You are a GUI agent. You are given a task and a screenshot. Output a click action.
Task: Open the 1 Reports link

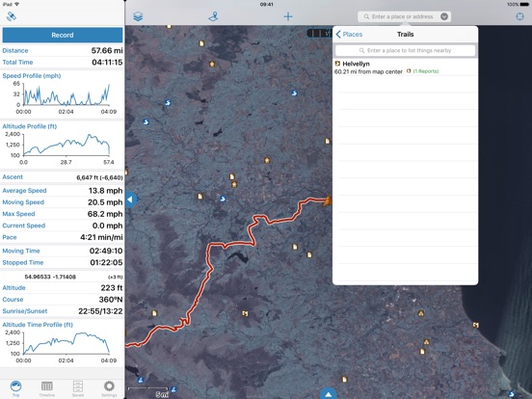coord(426,71)
